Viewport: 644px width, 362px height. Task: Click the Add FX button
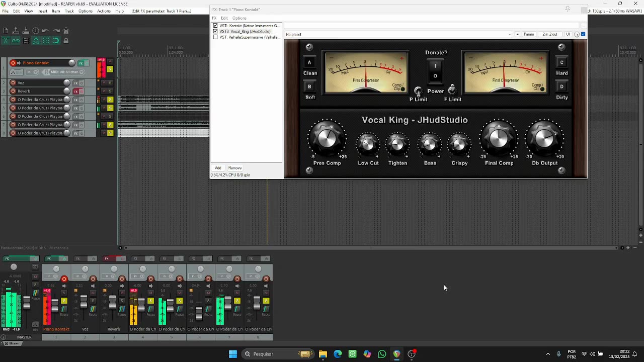point(218,168)
